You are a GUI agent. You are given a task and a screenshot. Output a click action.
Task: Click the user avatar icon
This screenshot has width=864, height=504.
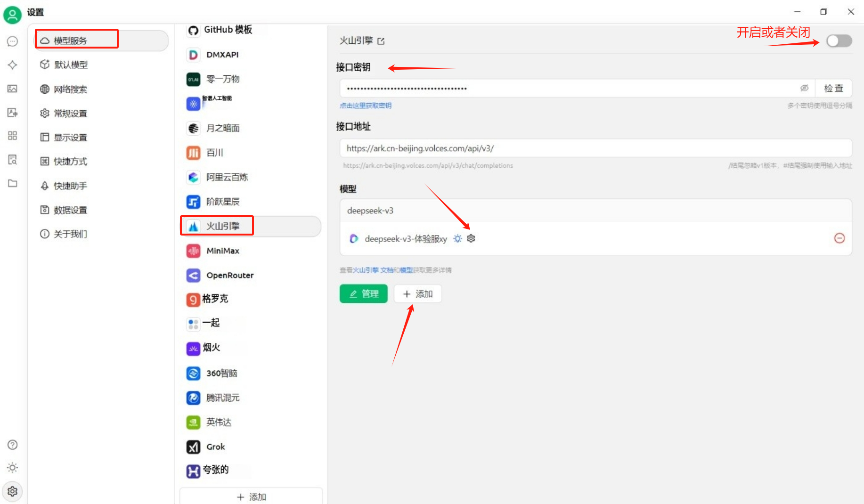point(12,15)
